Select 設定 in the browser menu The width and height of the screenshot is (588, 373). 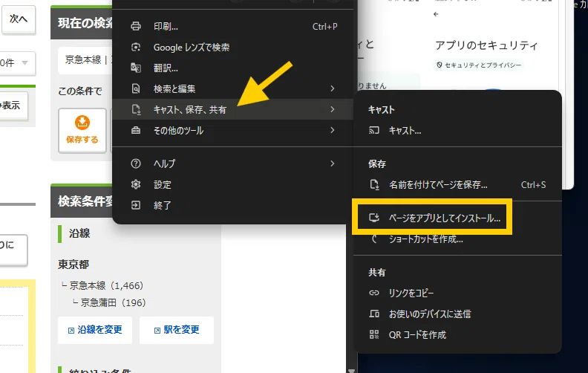233,184
